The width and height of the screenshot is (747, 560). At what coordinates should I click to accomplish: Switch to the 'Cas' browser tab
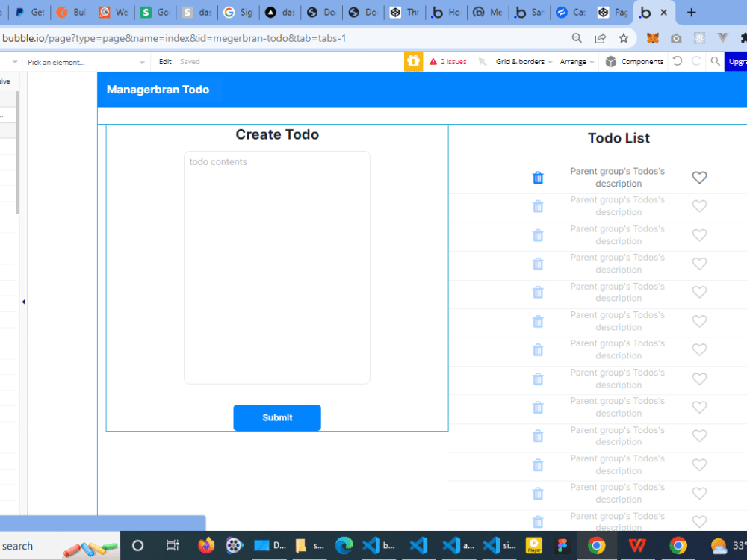pyautogui.click(x=571, y=13)
